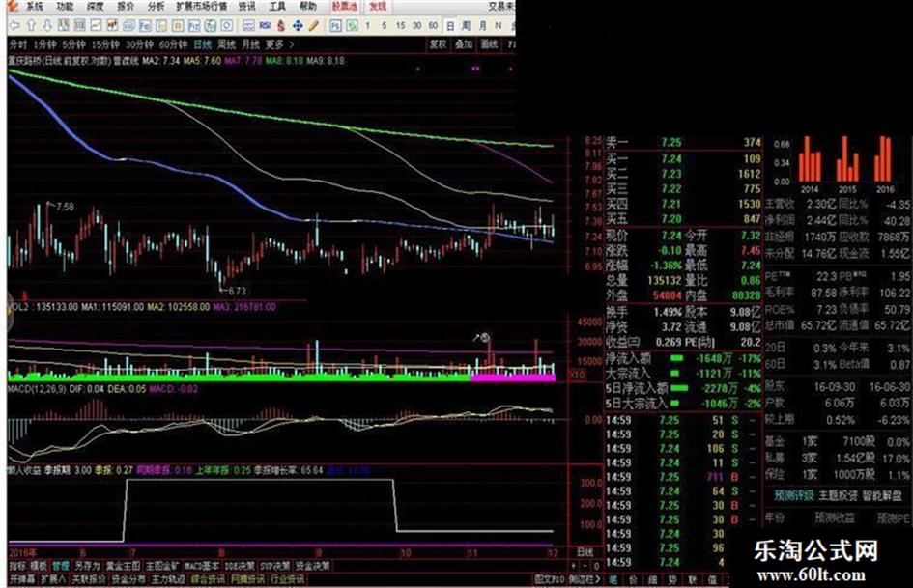
Task: Open the 资讯 menu
Action: (x=247, y=7)
